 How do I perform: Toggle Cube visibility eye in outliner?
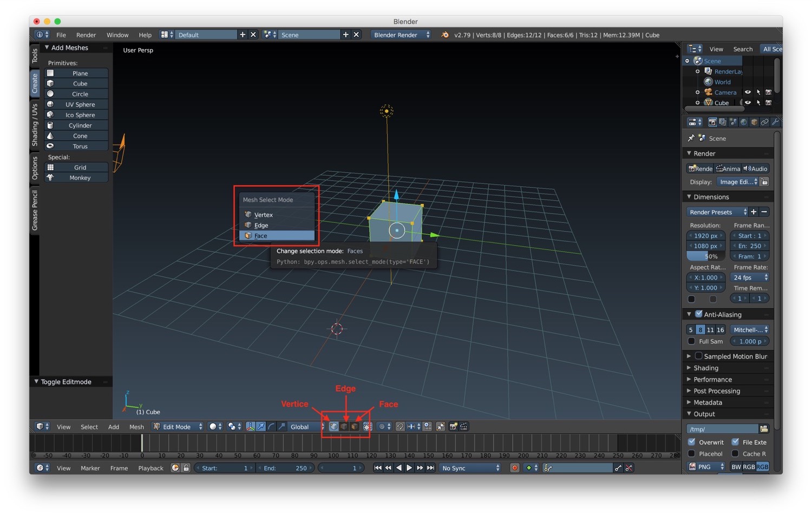point(748,103)
